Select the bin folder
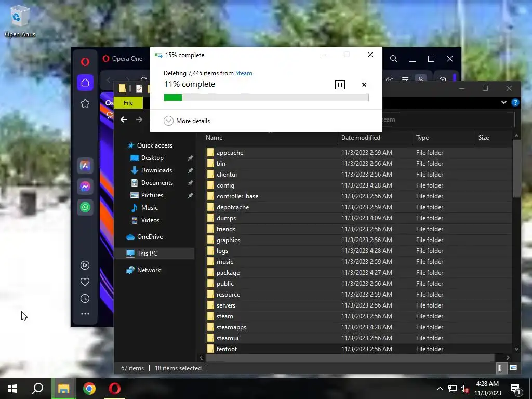Image resolution: width=532 pixels, height=399 pixels. (x=358, y=164)
